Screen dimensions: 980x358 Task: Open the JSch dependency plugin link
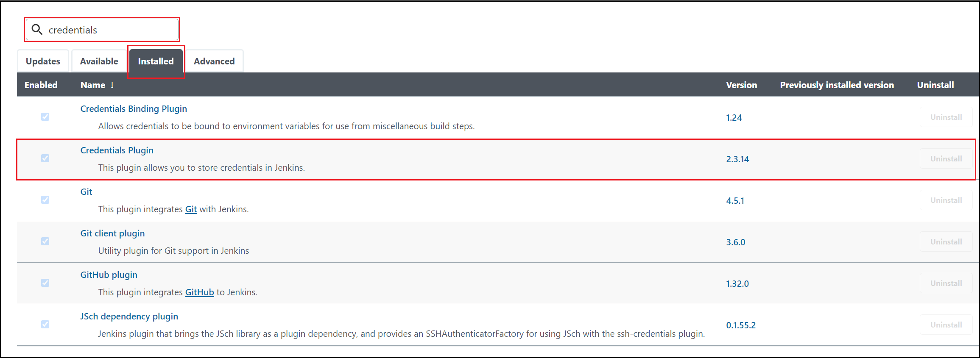coord(129,316)
